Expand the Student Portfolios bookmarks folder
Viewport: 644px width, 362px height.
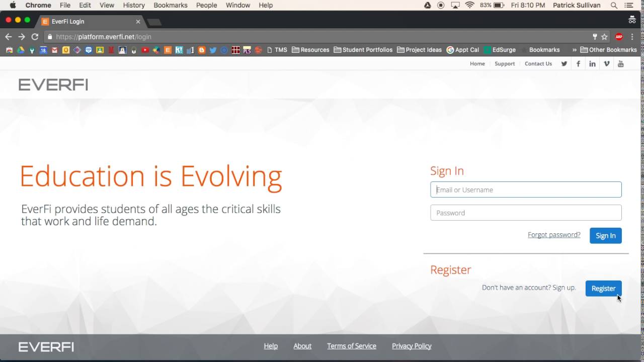(x=363, y=50)
